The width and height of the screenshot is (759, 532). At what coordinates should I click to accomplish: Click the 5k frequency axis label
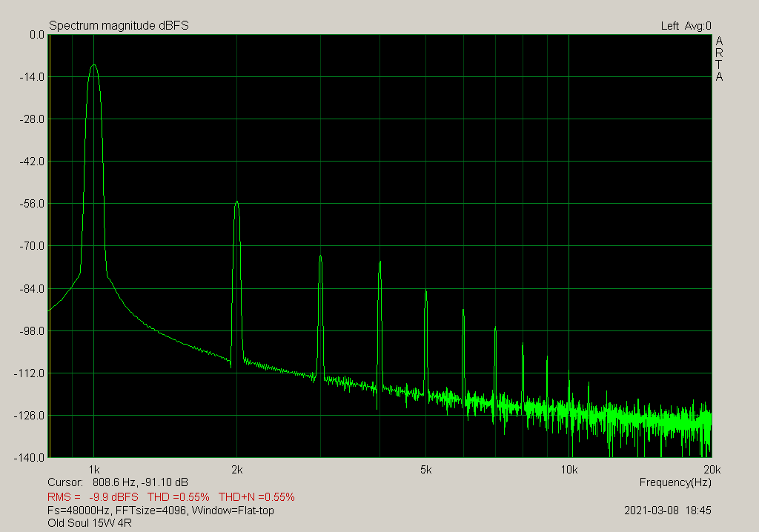(x=425, y=470)
